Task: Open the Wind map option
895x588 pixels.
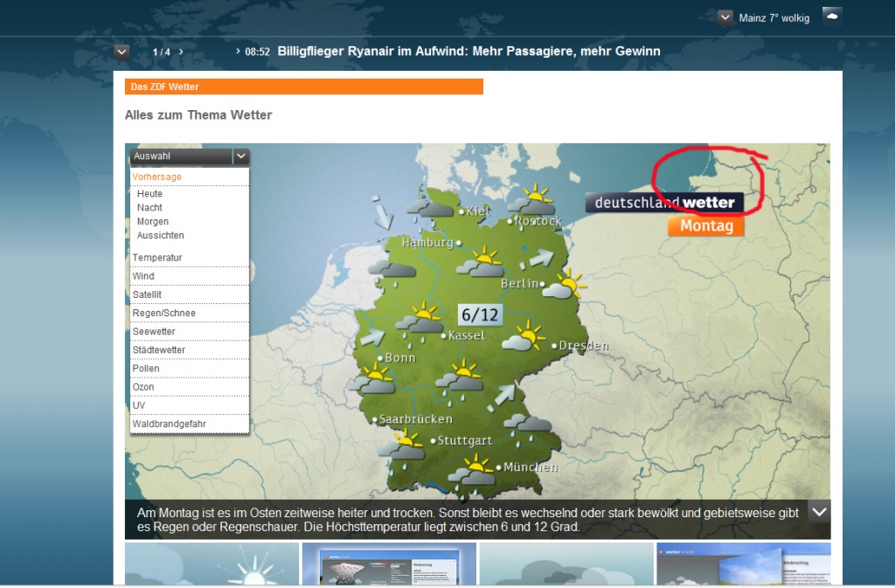Action: point(190,276)
